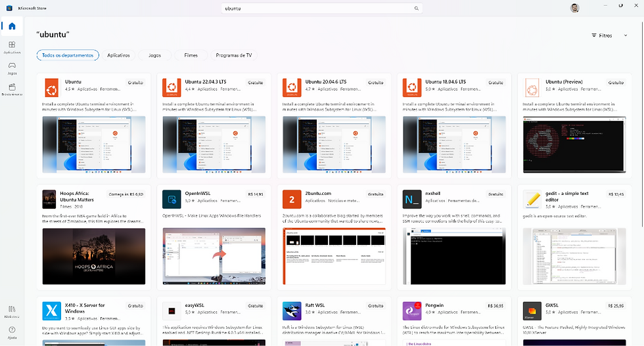Click the Filtros button
Screen dimensions: 644x346
[602, 35]
